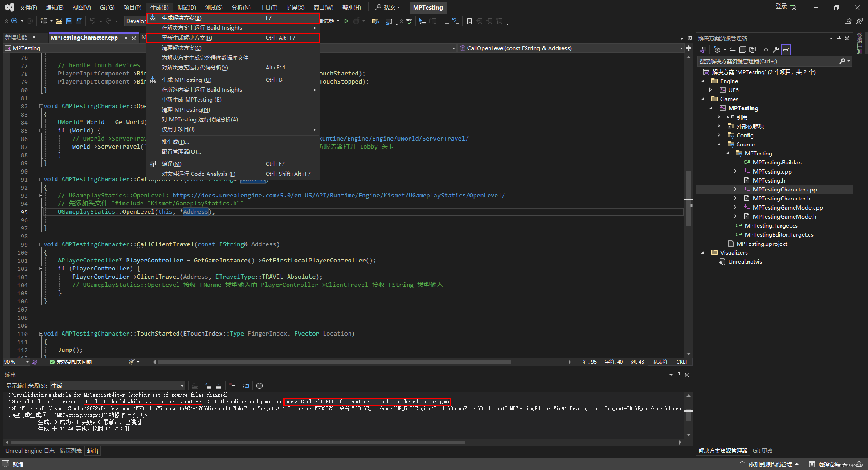Image resolution: width=868 pixels, height=470 pixels.
Task: Click the navigate backward arrow icon
Action: [14, 21]
